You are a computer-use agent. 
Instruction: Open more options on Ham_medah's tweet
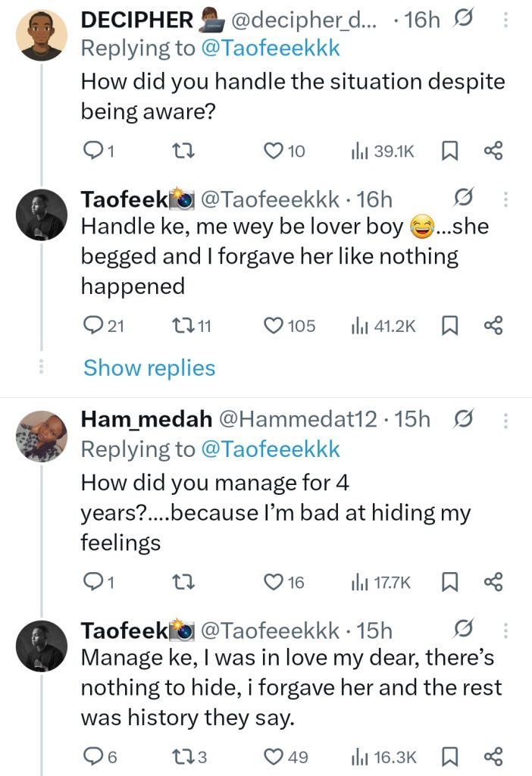tap(505, 419)
